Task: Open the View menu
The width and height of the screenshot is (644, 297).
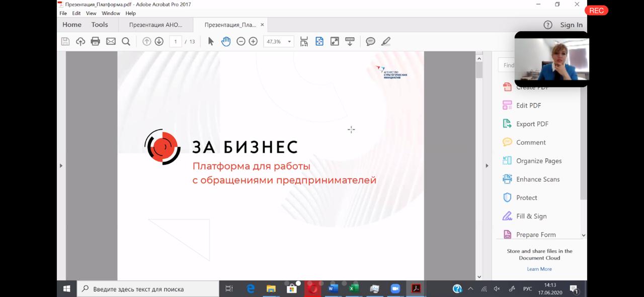Action: pyautogui.click(x=91, y=13)
